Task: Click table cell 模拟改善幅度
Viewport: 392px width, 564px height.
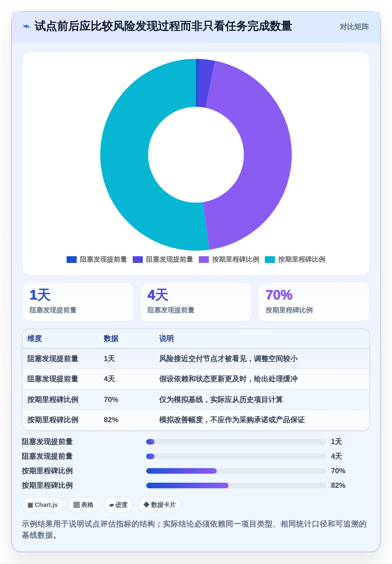Action: [x=232, y=420]
